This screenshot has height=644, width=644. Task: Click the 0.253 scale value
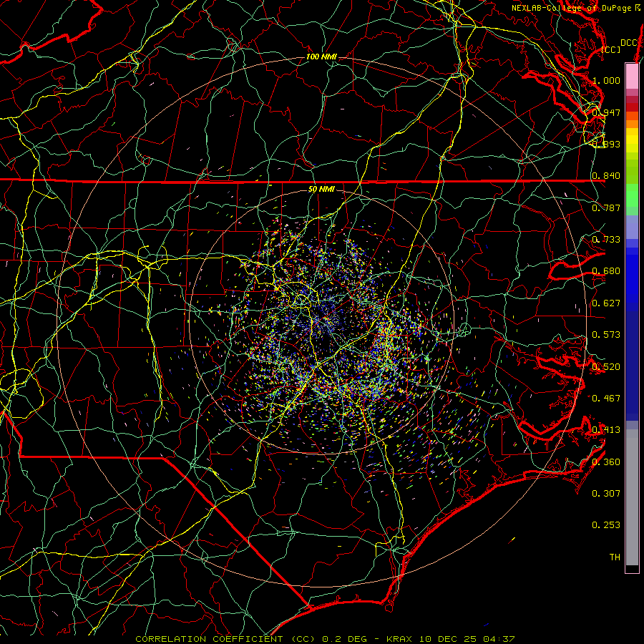606,525
